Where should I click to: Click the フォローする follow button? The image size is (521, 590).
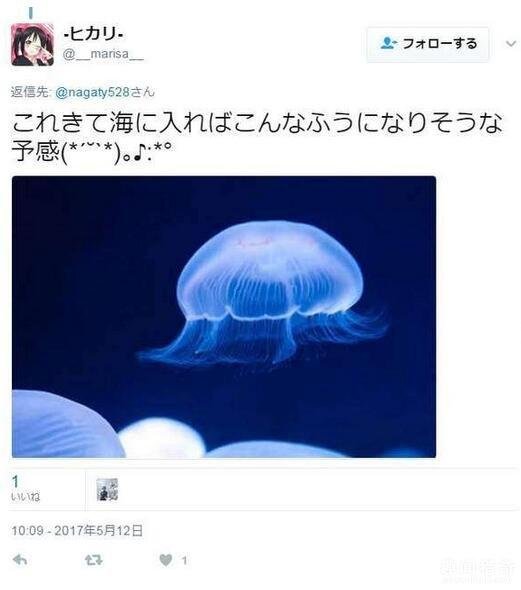coord(428,44)
